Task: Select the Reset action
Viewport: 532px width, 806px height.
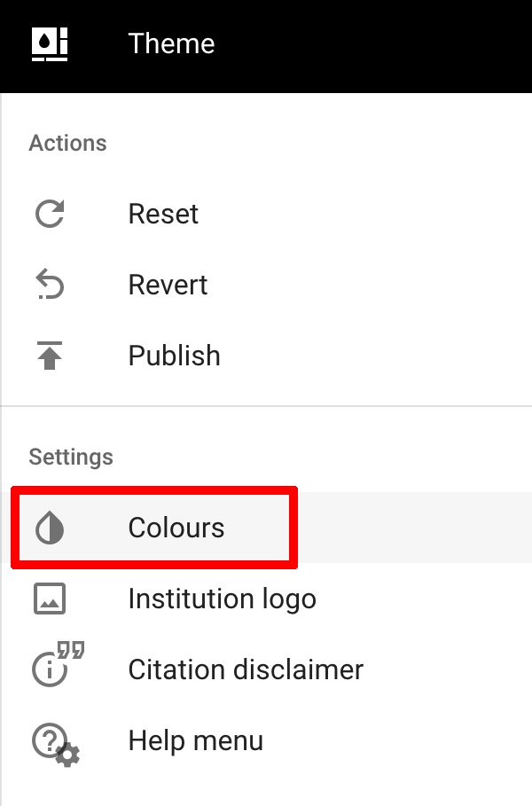Action: point(163,214)
